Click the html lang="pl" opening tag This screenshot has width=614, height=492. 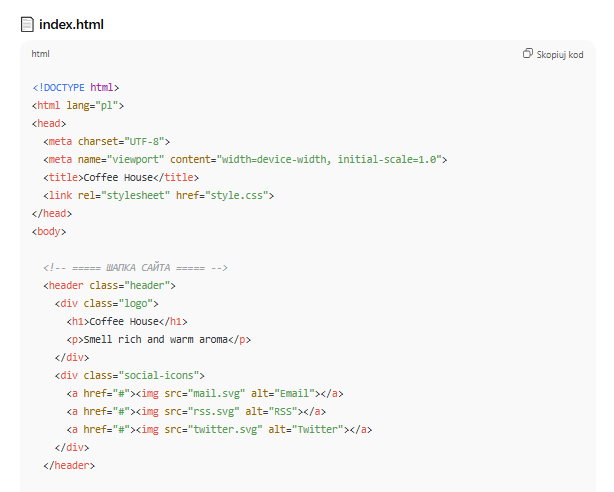[x=78, y=105]
